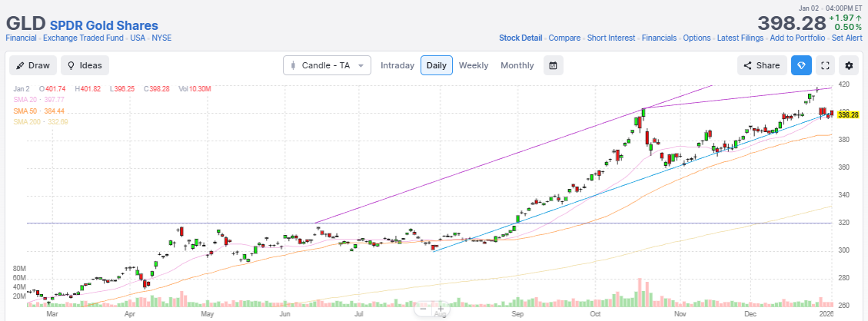Open the calendar date range icon

point(553,65)
